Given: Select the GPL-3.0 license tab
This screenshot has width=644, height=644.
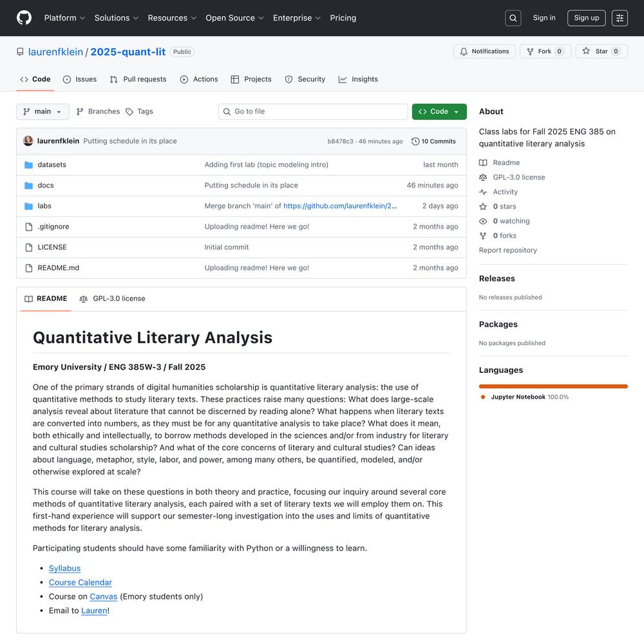Looking at the screenshot, I should coord(113,299).
